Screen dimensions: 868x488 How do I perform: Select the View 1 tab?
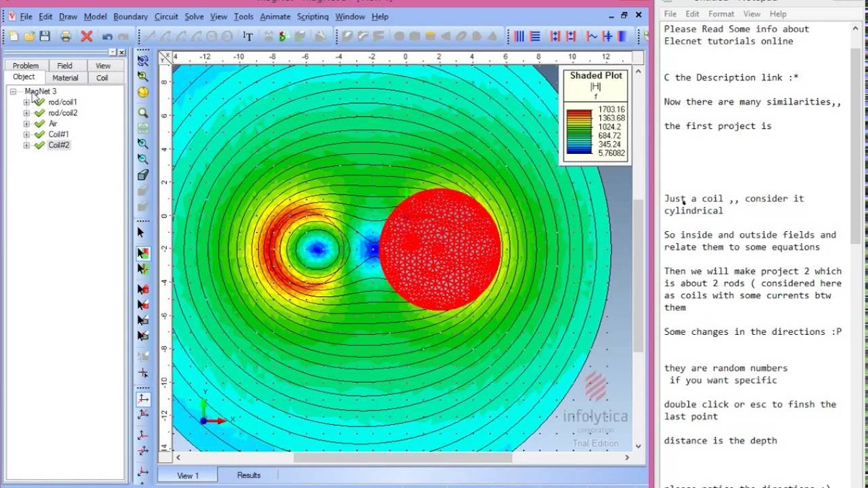click(x=188, y=475)
